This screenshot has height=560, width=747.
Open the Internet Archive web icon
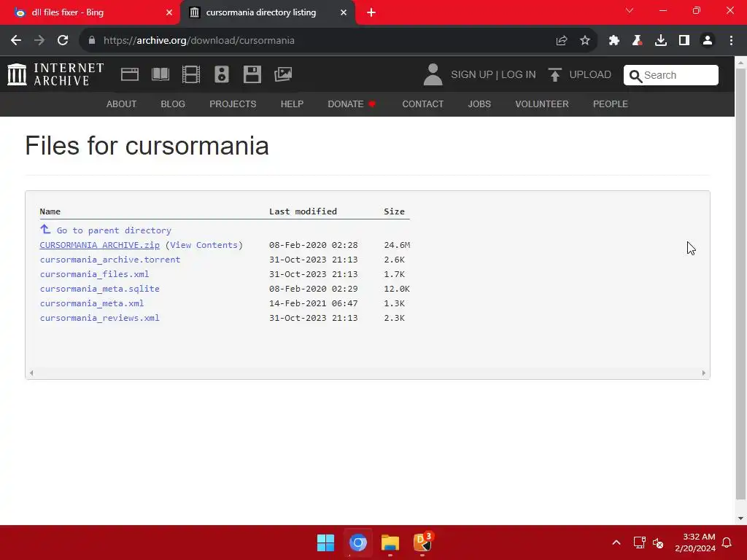tap(130, 74)
